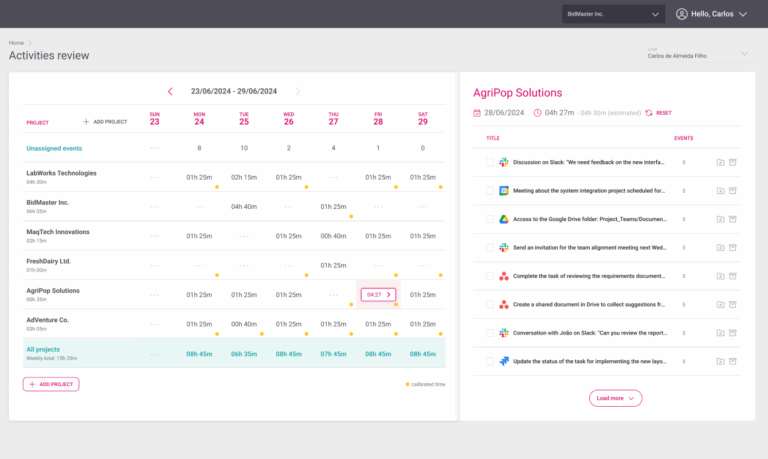Click BidMaster Inc. 04h 40m on Tuesday
The height and width of the screenshot is (459, 768).
coord(244,207)
